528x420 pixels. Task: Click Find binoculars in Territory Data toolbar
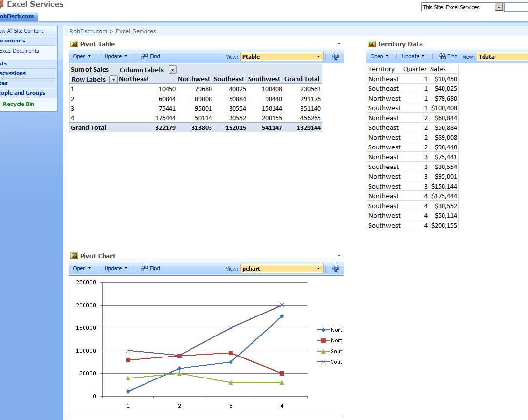pyautogui.click(x=442, y=56)
